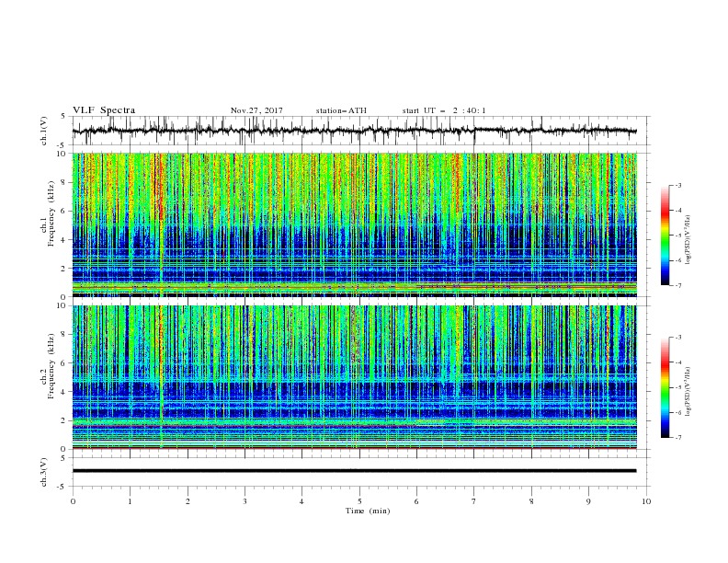Click the "6" kHz tick on ch.2 frequency axis
The height and width of the screenshot is (563, 728).
[65, 362]
